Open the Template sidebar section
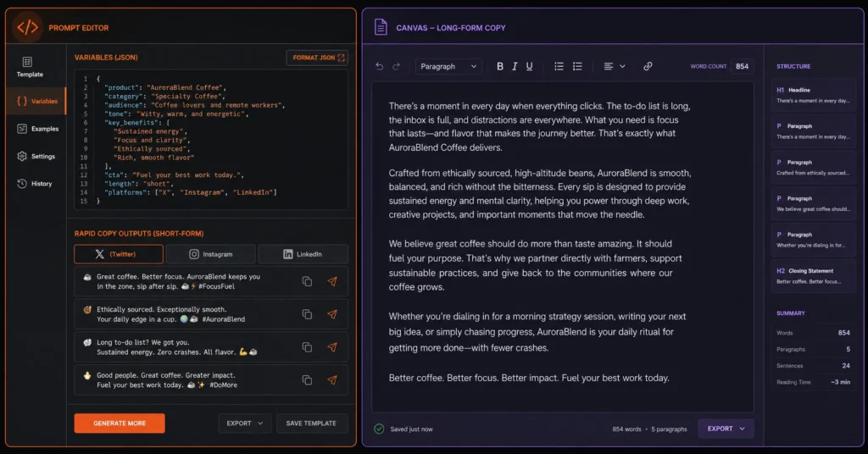The height and width of the screenshot is (454, 868). click(x=30, y=67)
